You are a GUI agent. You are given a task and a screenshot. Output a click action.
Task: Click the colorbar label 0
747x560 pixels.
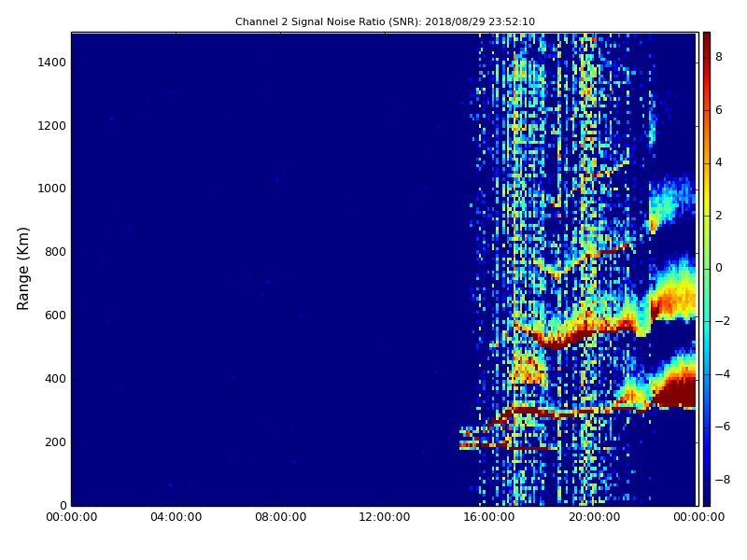click(x=719, y=268)
